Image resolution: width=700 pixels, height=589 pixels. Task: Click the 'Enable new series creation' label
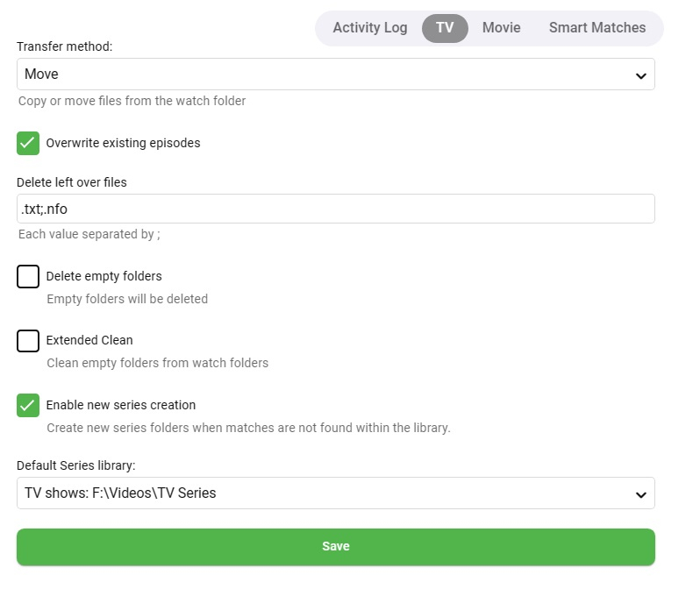[120, 405]
